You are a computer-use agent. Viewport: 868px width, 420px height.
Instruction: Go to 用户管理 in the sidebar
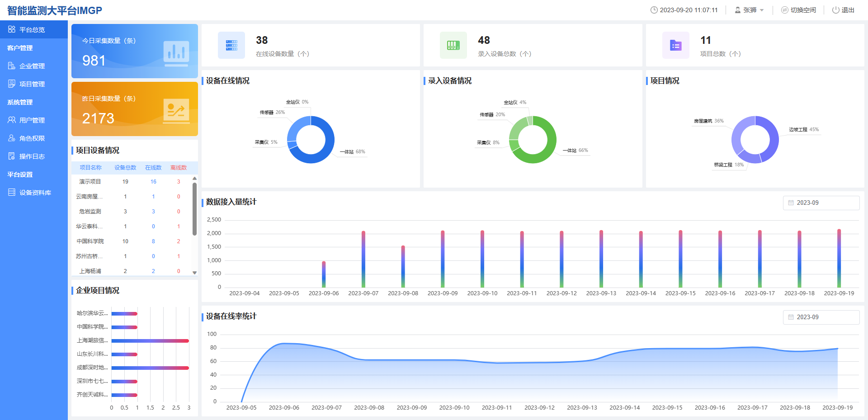pos(32,120)
